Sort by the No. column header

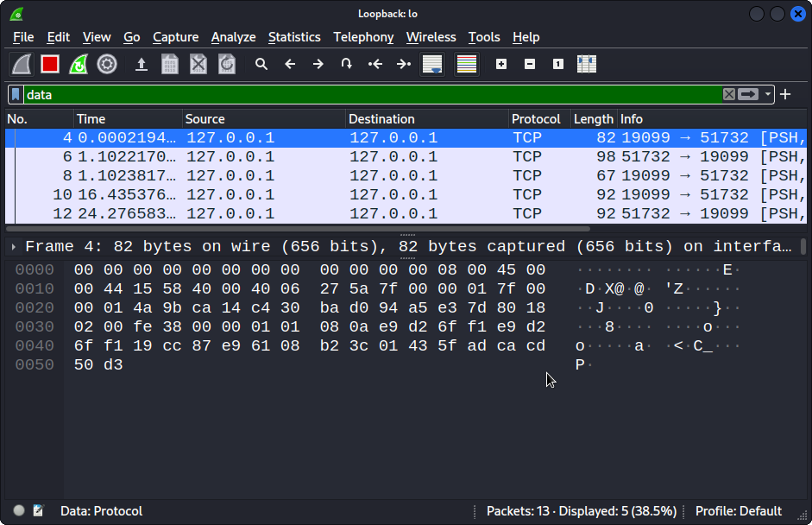click(40, 119)
